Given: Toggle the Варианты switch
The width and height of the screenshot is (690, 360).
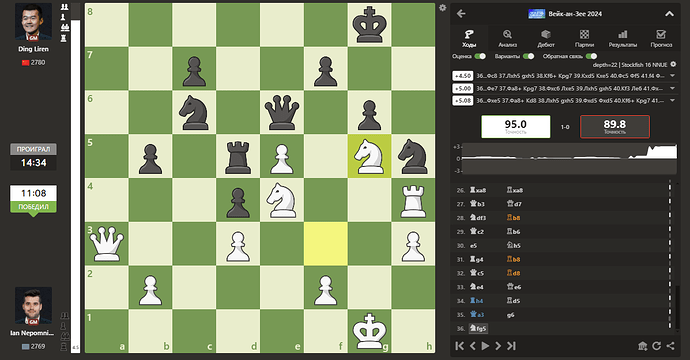Looking at the screenshot, I should coord(529,56).
